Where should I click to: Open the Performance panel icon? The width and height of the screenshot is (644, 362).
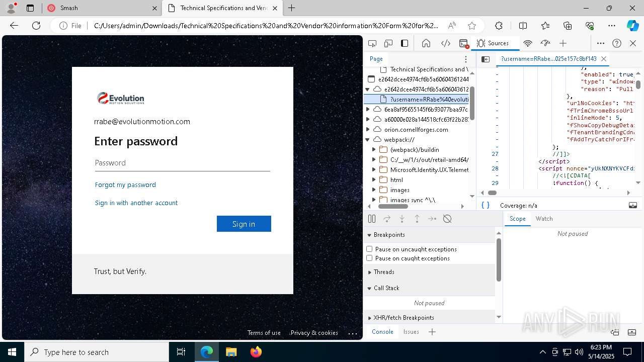tap(545, 43)
